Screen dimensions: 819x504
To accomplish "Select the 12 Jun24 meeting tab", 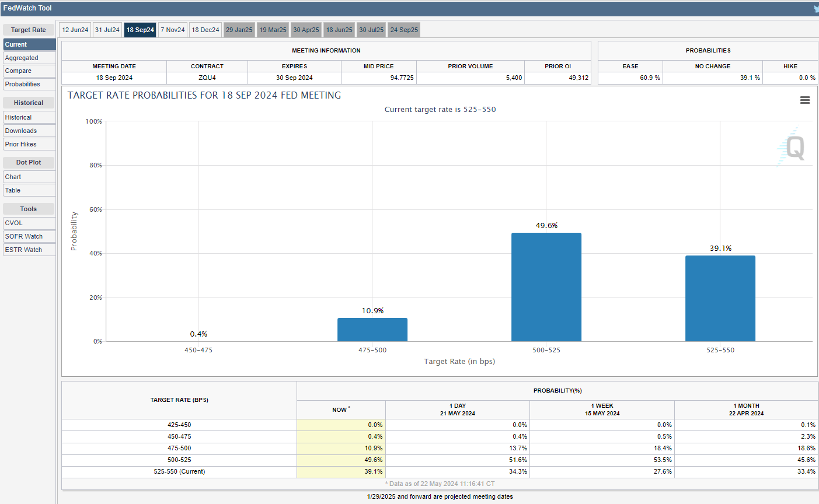I will coord(74,30).
